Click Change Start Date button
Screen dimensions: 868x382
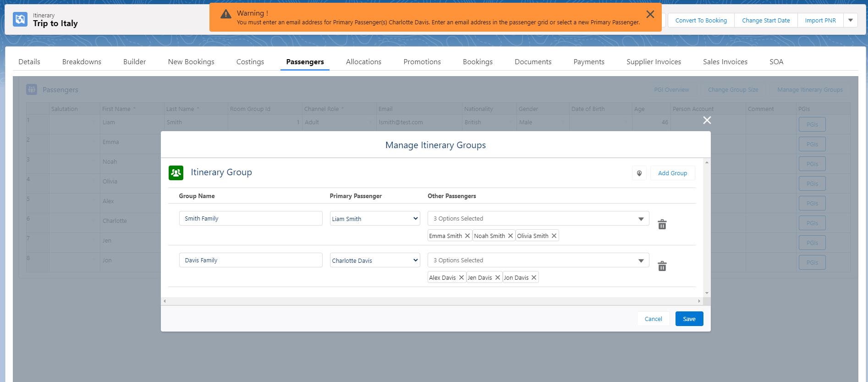coord(766,20)
